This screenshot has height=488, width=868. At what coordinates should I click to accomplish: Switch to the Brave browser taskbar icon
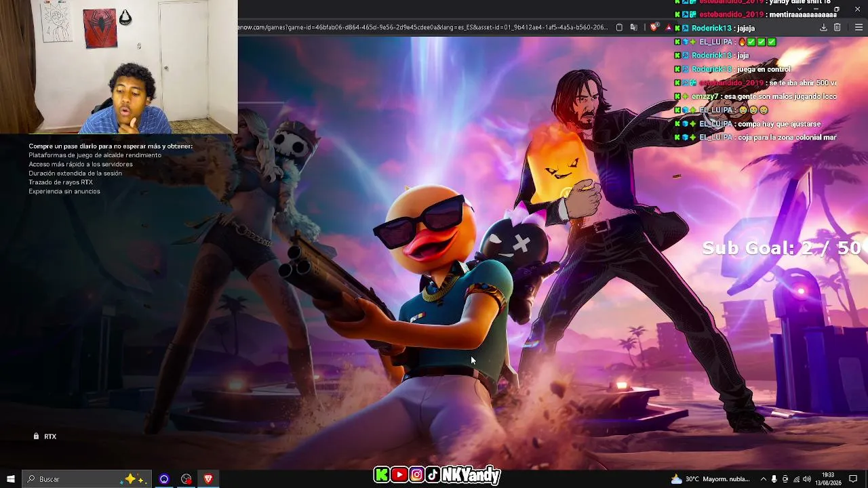point(208,479)
